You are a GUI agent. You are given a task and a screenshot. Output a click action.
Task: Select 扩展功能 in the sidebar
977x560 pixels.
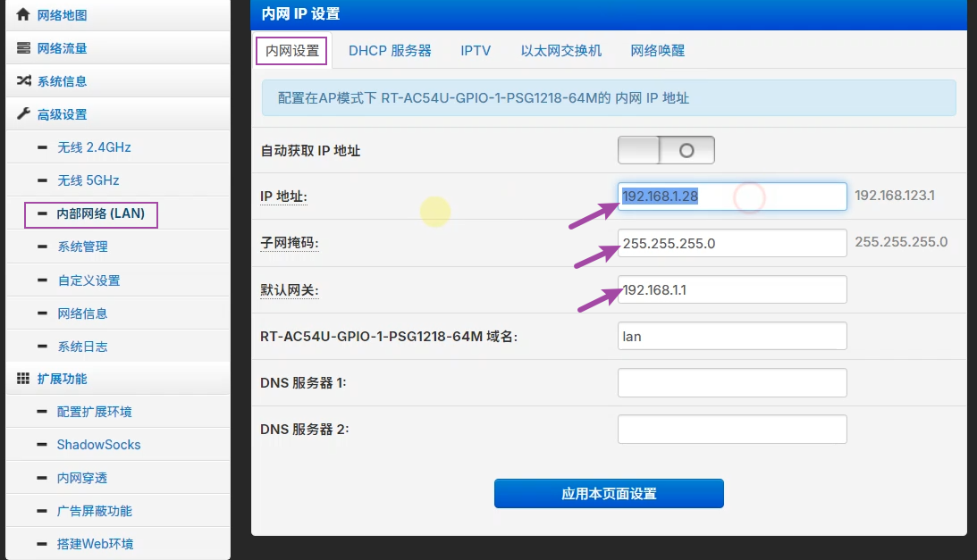click(62, 379)
